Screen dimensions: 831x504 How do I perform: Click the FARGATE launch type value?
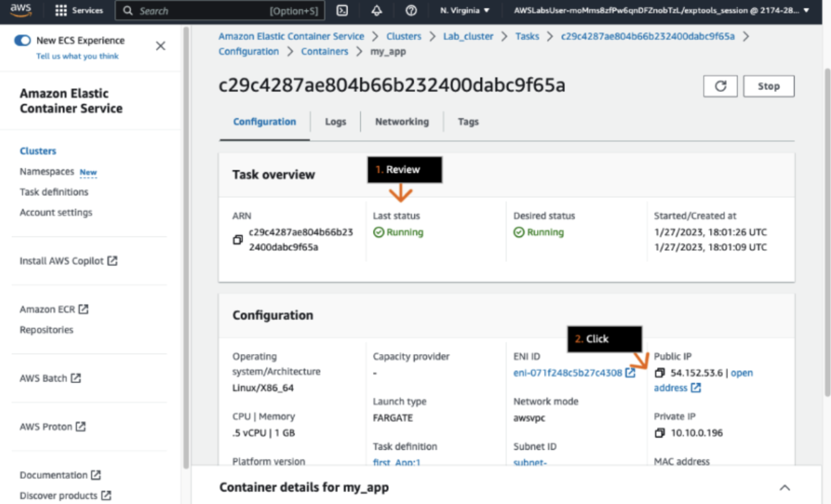(x=393, y=417)
